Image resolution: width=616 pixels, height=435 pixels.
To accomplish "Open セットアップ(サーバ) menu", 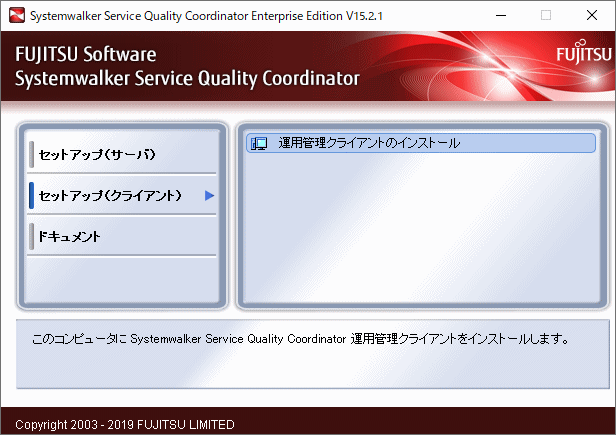I will (122, 154).
